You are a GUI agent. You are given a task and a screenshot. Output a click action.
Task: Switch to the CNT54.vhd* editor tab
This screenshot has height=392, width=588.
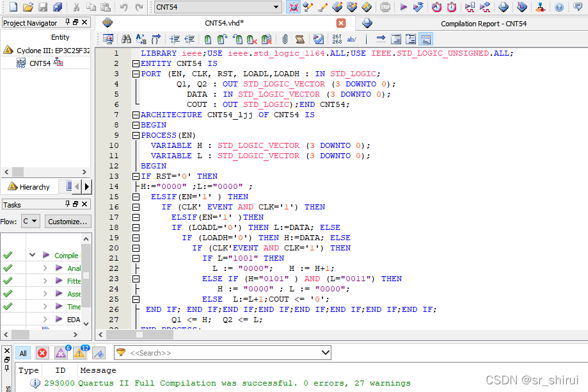[x=224, y=23]
